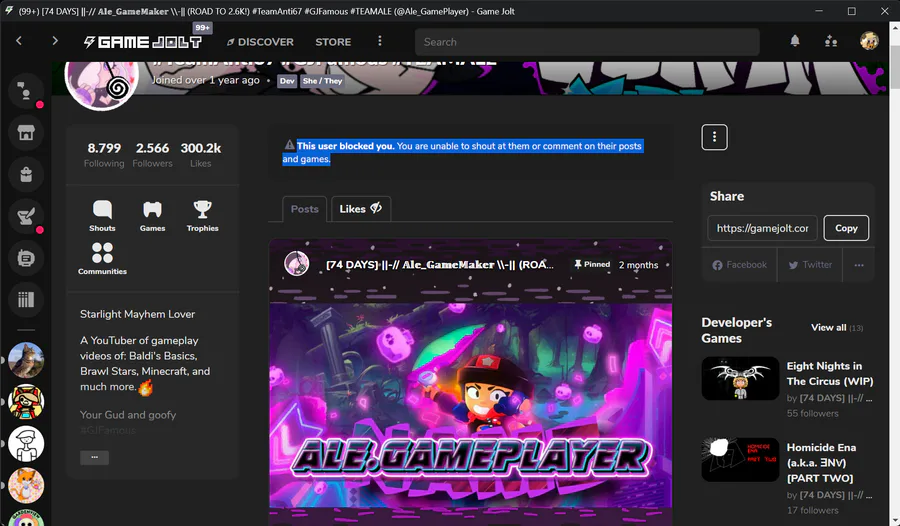View the 8.799 Following list
Image resolution: width=900 pixels, height=526 pixels.
click(104, 155)
